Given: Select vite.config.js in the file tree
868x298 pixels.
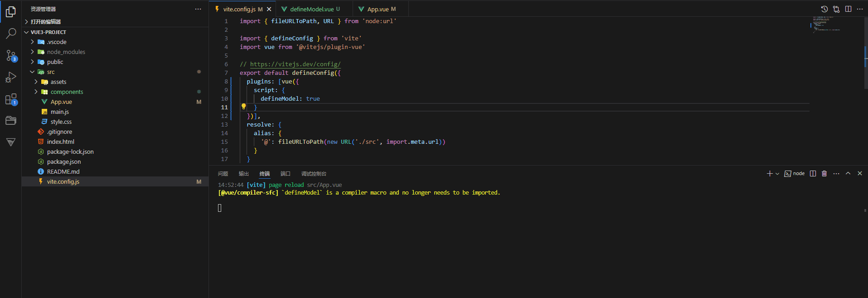Looking at the screenshot, I should tap(115, 181).
